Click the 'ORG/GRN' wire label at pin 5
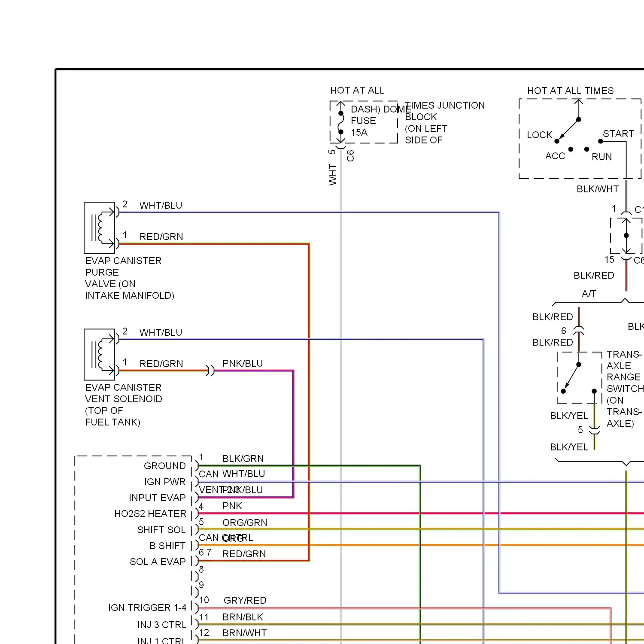The image size is (644, 644). [x=245, y=522]
